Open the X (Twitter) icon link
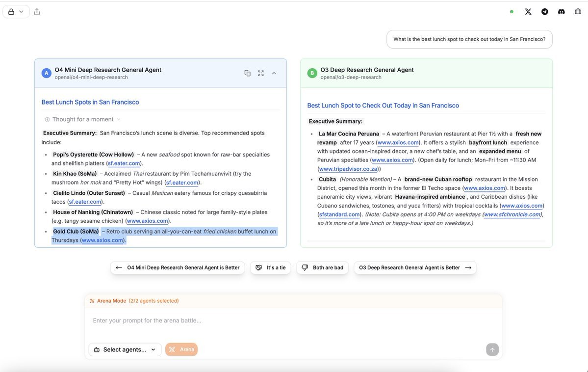The height and width of the screenshot is (372, 588). coord(528,12)
